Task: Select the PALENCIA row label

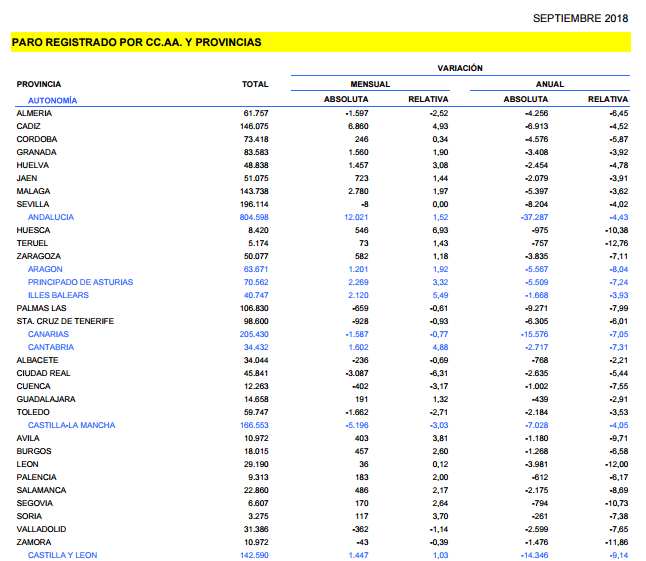Action: point(36,477)
